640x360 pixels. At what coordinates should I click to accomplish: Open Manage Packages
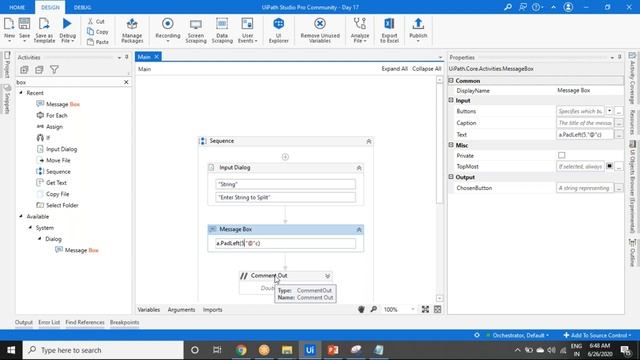coord(132,30)
